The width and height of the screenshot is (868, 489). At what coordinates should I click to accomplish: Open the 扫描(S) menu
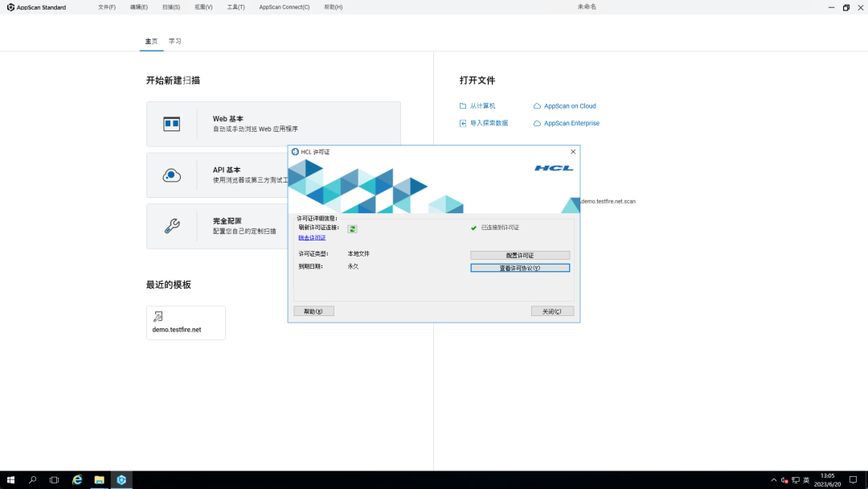tap(171, 7)
